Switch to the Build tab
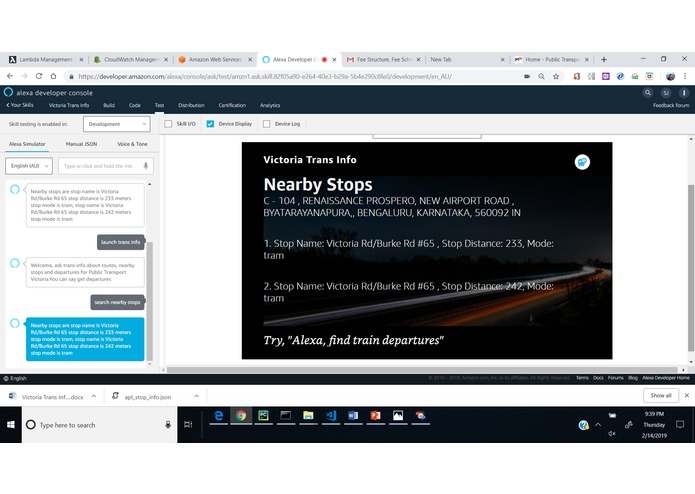Screen dimensions: 695x494 coord(109,105)
